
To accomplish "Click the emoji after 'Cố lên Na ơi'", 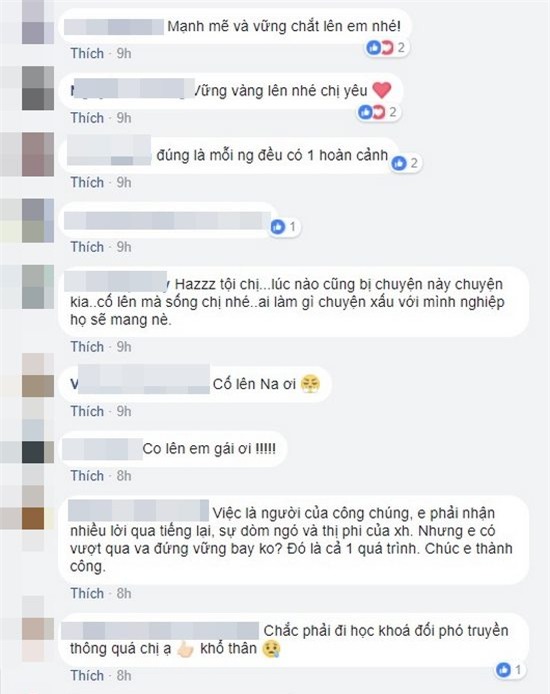I will pyautogui.click(x=310, y=384).
